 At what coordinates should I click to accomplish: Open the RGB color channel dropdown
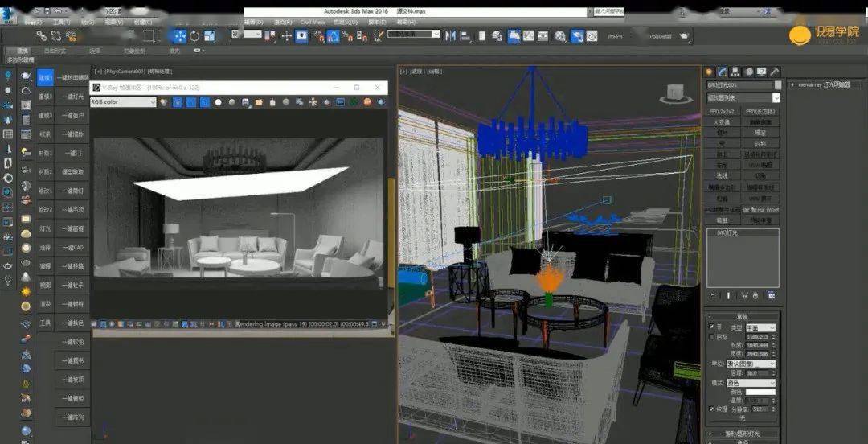pos(124,102)
